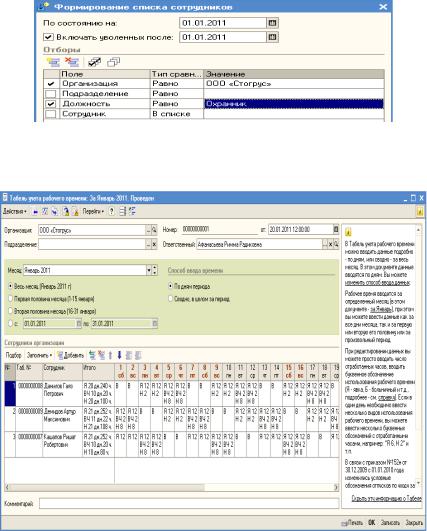427x531 pixels.
Task: Click uncheck all filters icon
Action: tap(113, 62)
